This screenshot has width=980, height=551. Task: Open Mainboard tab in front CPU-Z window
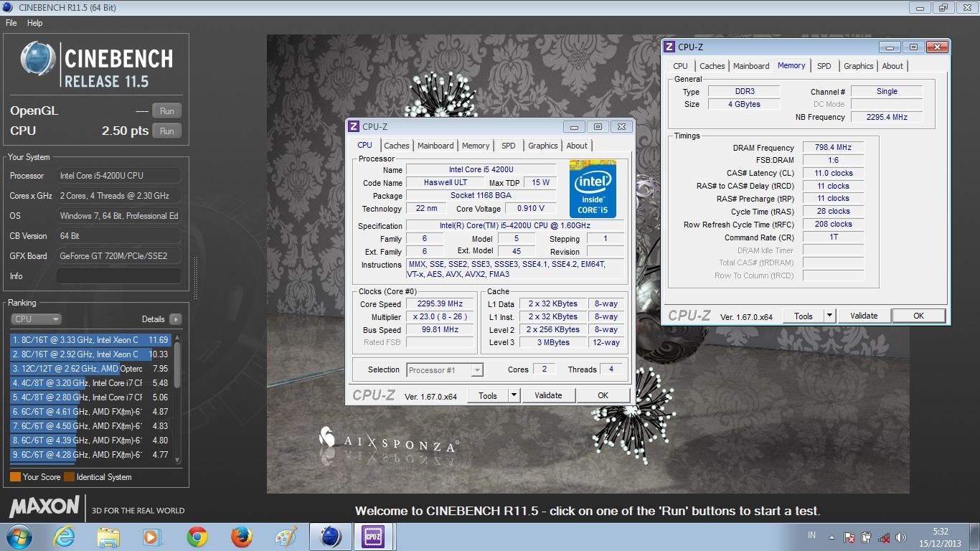(x=435, y=146)
